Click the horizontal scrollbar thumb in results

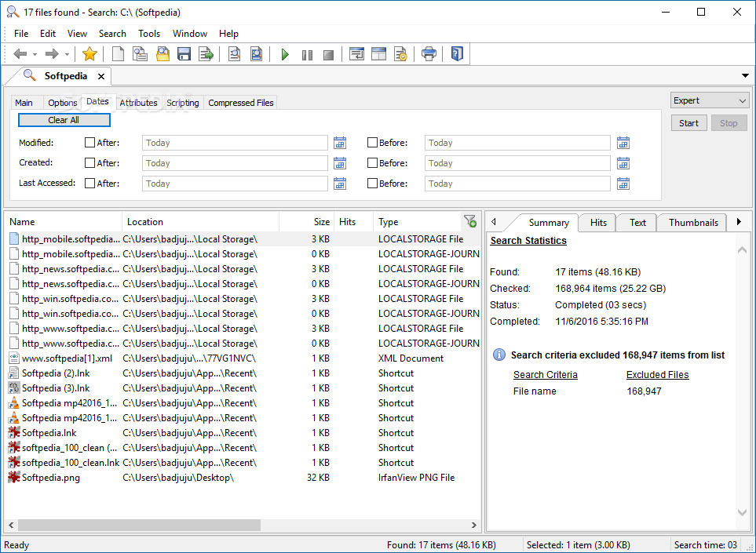139,525
